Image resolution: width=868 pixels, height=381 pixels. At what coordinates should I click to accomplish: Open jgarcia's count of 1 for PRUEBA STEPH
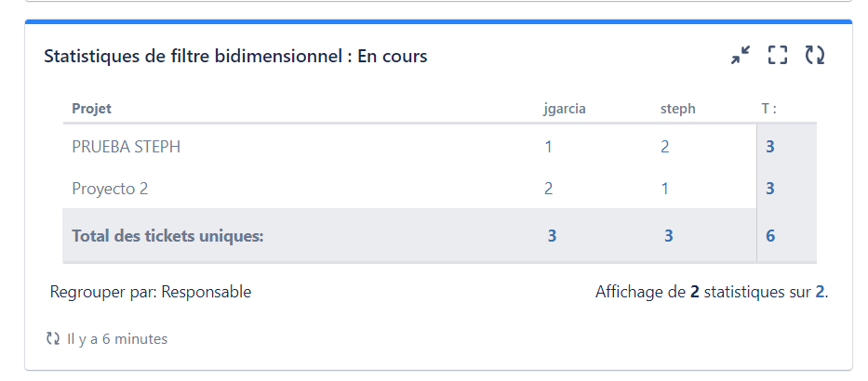click(x=549, y=147)
